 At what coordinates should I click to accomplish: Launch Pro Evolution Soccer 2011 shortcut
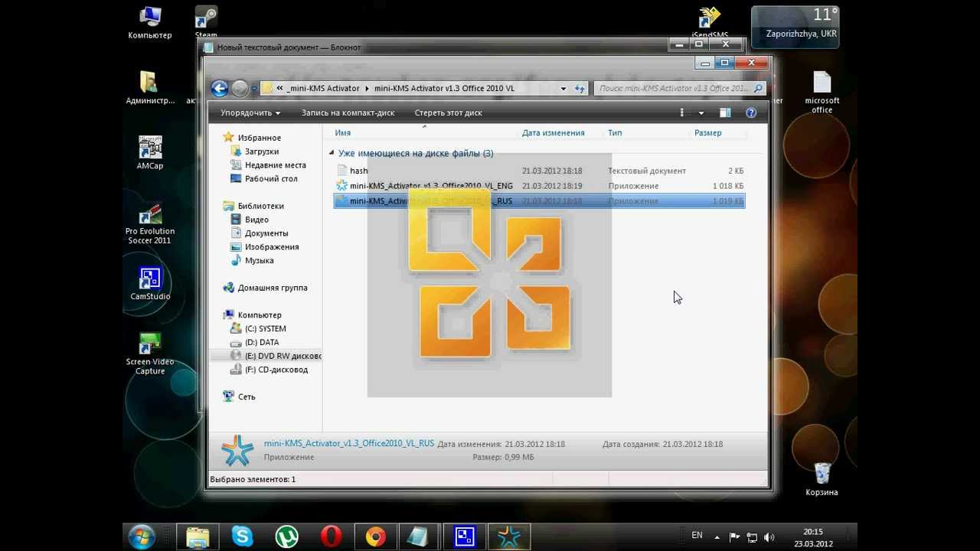(150, 223)
